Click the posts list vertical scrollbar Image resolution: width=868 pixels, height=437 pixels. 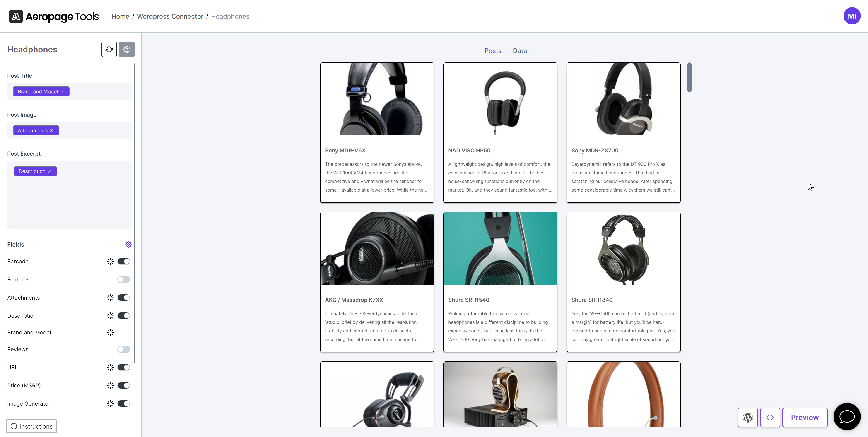click(x=690, y=77)
